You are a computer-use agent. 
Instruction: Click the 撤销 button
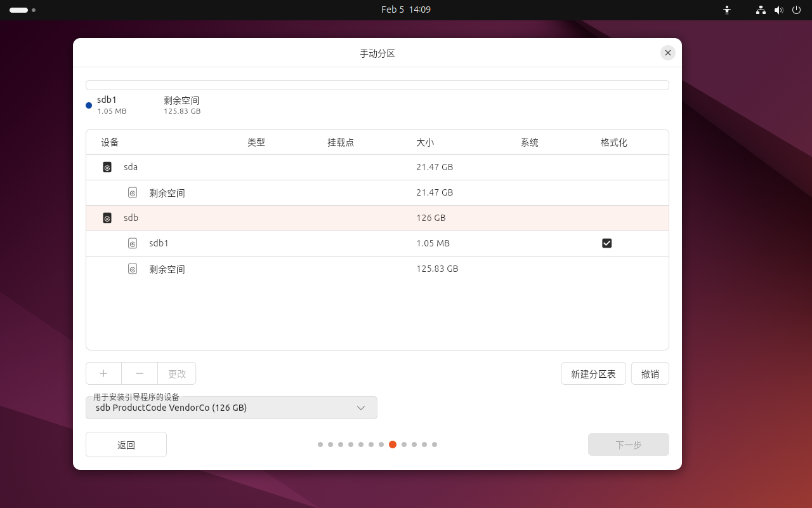(x=650, y=373)
